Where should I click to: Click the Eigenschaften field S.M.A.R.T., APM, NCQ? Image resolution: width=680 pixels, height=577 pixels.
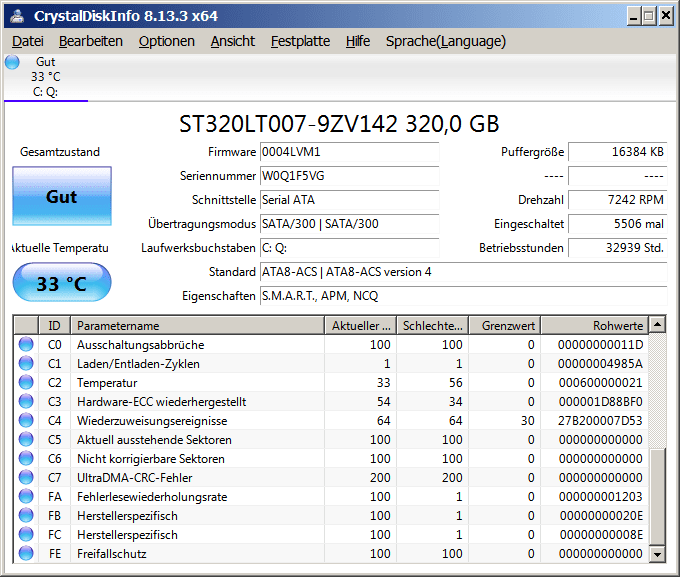pos(464,296)
